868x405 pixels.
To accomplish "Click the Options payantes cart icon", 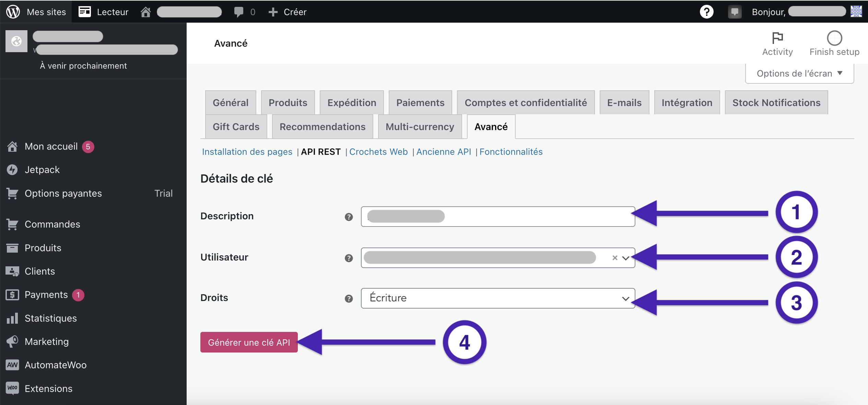I will coord(12,194).
